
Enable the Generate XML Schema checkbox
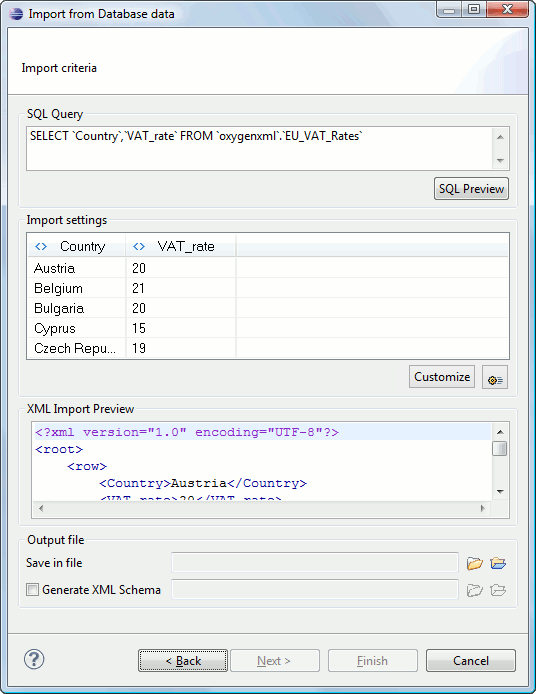[x=32, y=590]
